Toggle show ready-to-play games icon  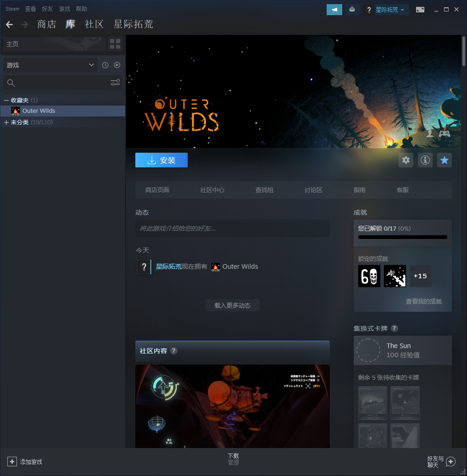tap(117, 65)
